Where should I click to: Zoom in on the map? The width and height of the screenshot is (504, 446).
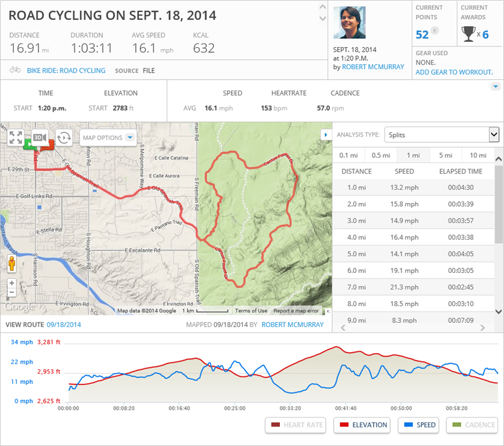12,283
